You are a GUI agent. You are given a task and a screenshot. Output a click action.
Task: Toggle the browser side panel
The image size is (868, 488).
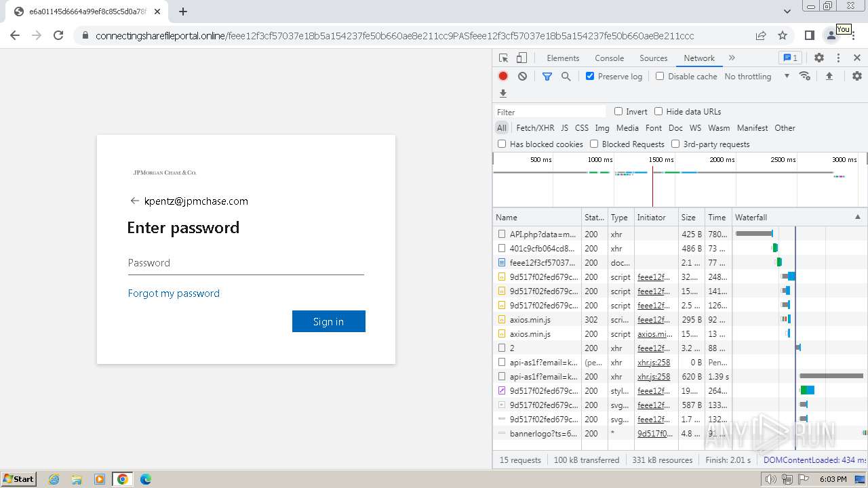pos(809,35)
